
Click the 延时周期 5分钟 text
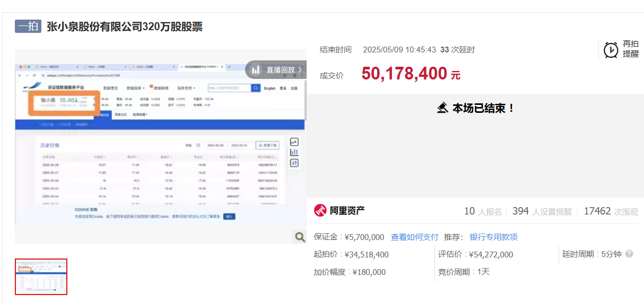tap(592, 254)
